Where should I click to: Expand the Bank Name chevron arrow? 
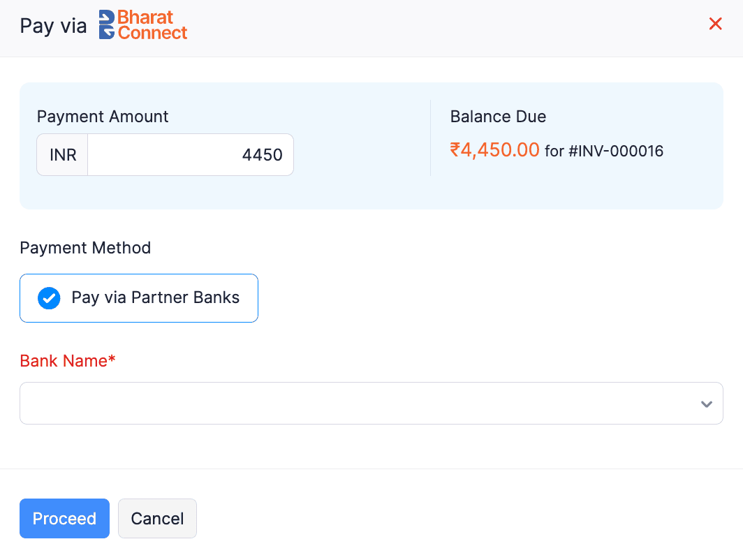pyautogui.click(x=707, y=404)
